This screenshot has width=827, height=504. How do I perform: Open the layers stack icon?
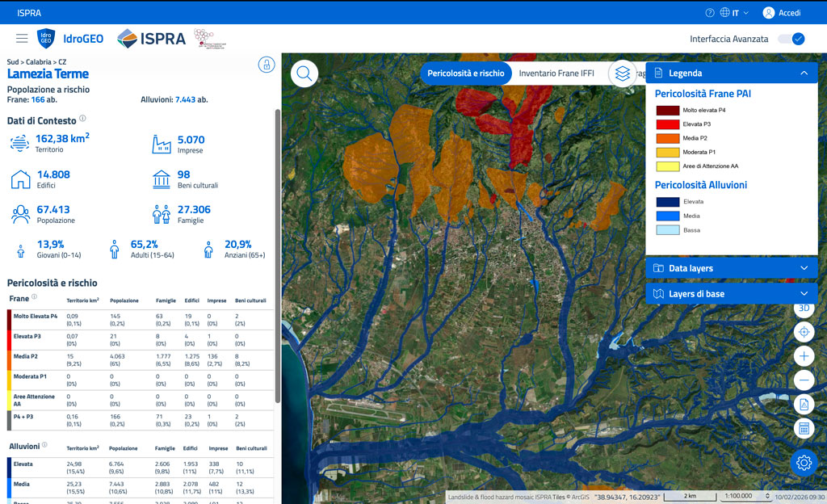622,73
